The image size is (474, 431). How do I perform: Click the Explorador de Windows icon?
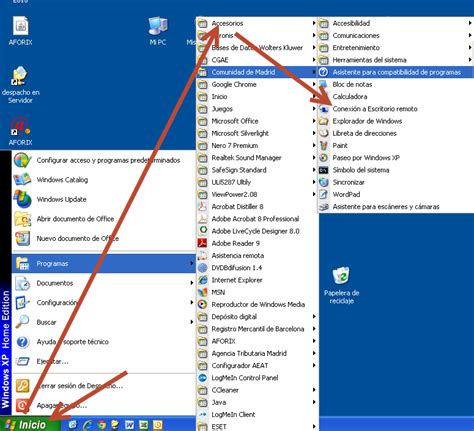(x=324, y=121)
